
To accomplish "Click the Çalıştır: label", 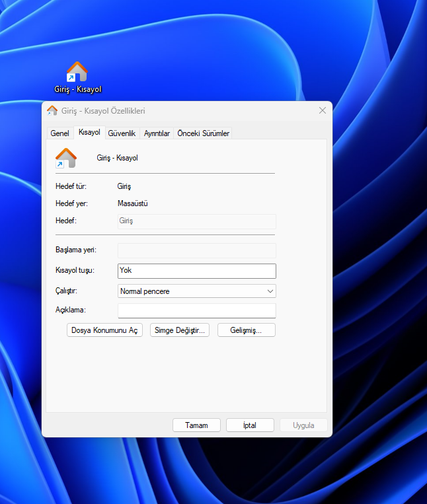I will [x=66, y=291].
